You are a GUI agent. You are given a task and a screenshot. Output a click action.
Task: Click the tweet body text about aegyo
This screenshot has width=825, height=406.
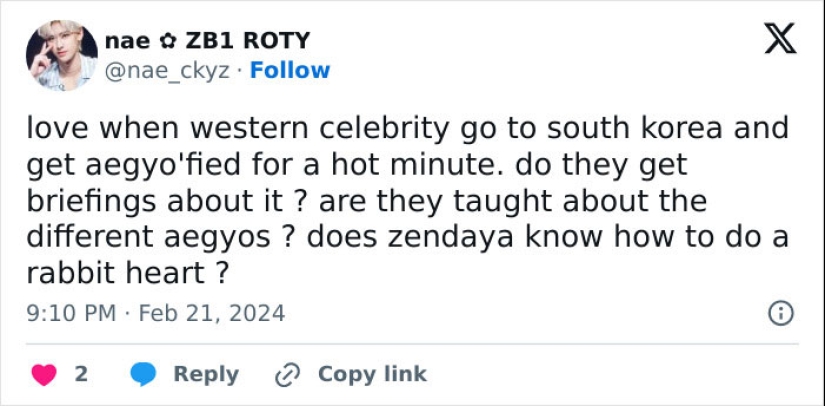click(x=400, y=200)
